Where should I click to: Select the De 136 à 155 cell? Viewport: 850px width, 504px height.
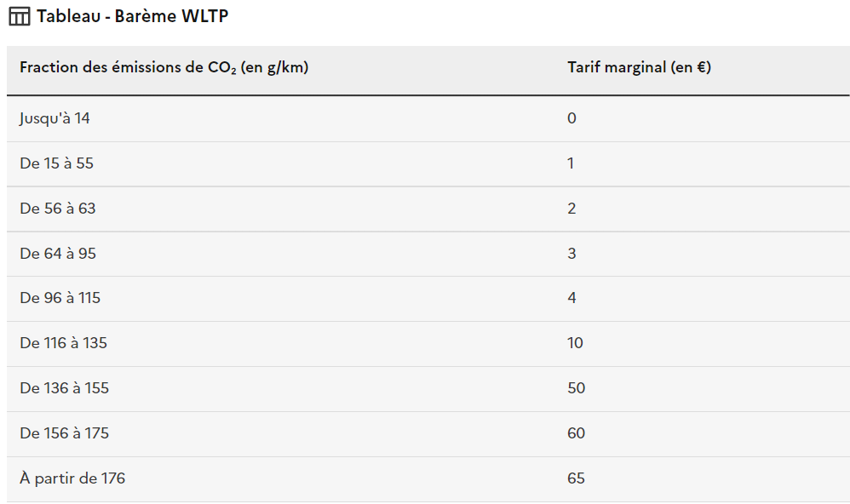pos(65,388)
